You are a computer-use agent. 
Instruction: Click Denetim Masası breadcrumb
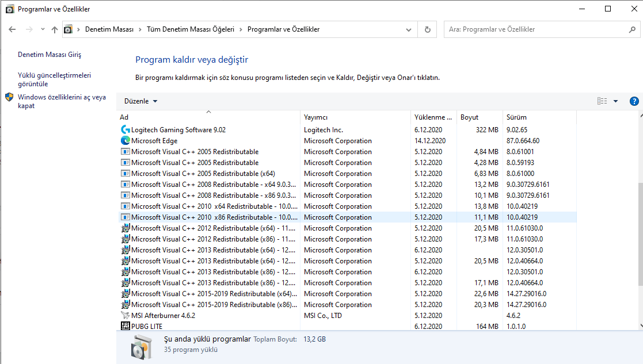[109, 29]
